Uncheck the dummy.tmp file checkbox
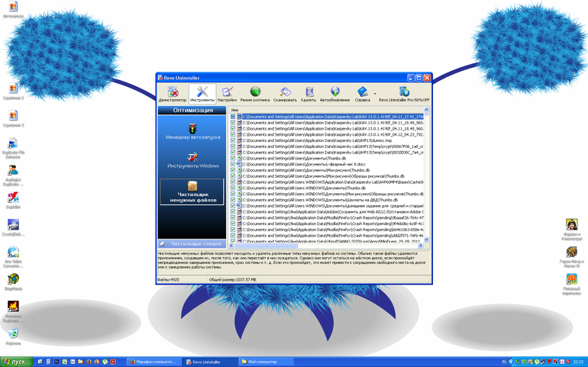The width and height of the screenshot is (588, 367). [233, 140]
